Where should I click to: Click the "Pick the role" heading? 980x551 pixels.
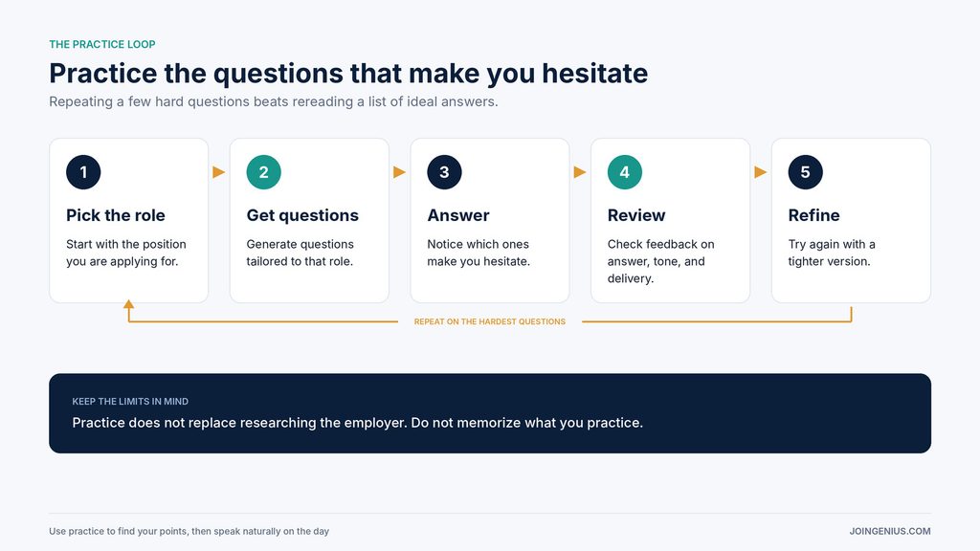(x=116, y=215)
